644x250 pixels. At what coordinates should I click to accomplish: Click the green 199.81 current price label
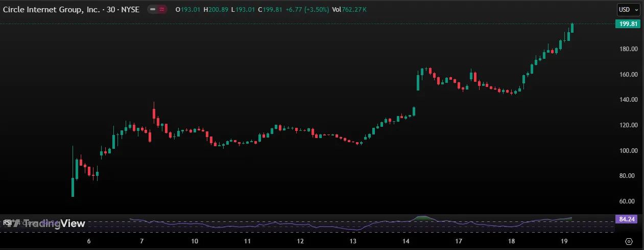[628, 24]
